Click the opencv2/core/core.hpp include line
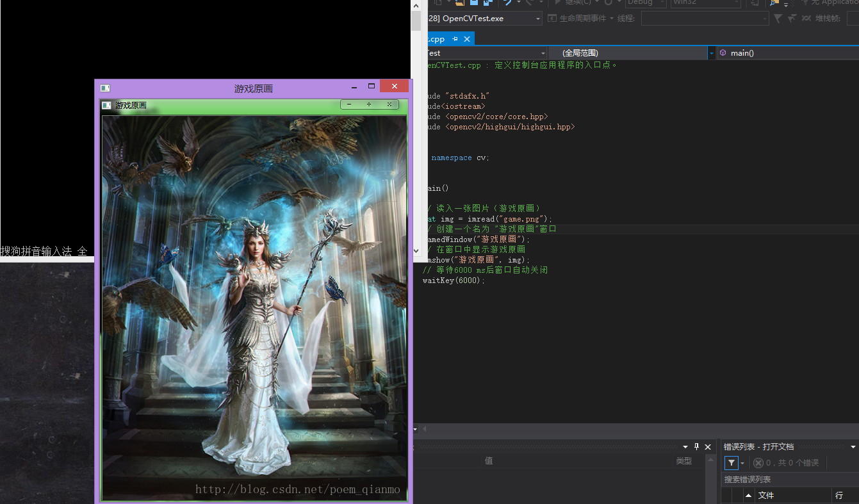859x504 pixels. [x=487, y=117]
